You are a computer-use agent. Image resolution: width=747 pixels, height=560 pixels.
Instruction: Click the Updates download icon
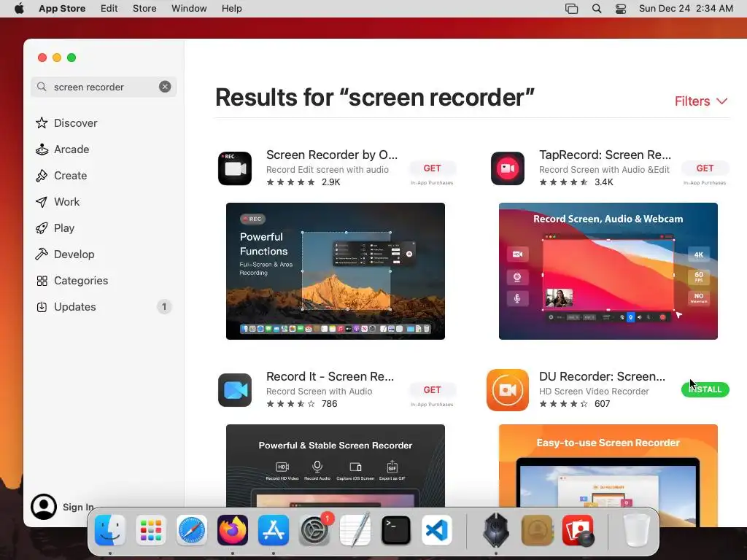[x=42, y=307]
